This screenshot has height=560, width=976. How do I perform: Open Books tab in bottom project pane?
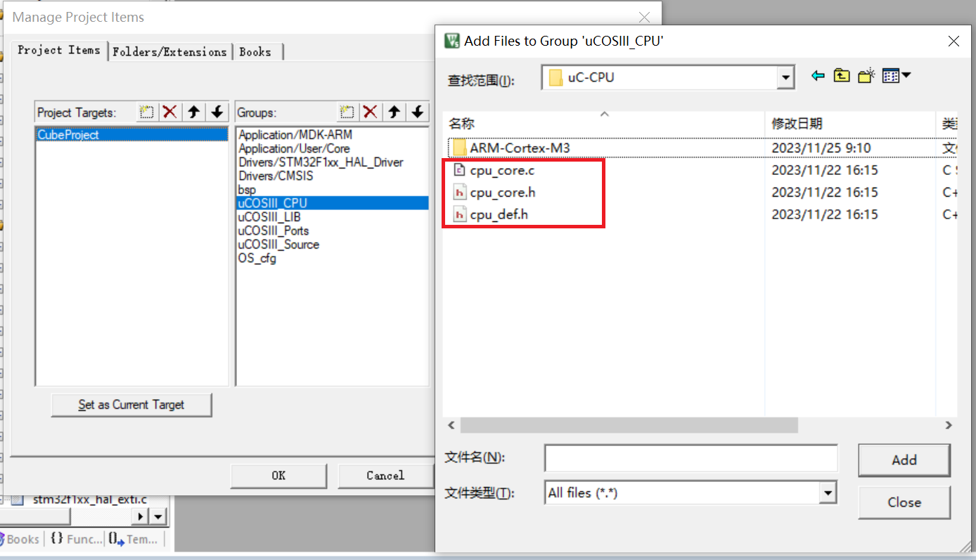click(20, 539)
